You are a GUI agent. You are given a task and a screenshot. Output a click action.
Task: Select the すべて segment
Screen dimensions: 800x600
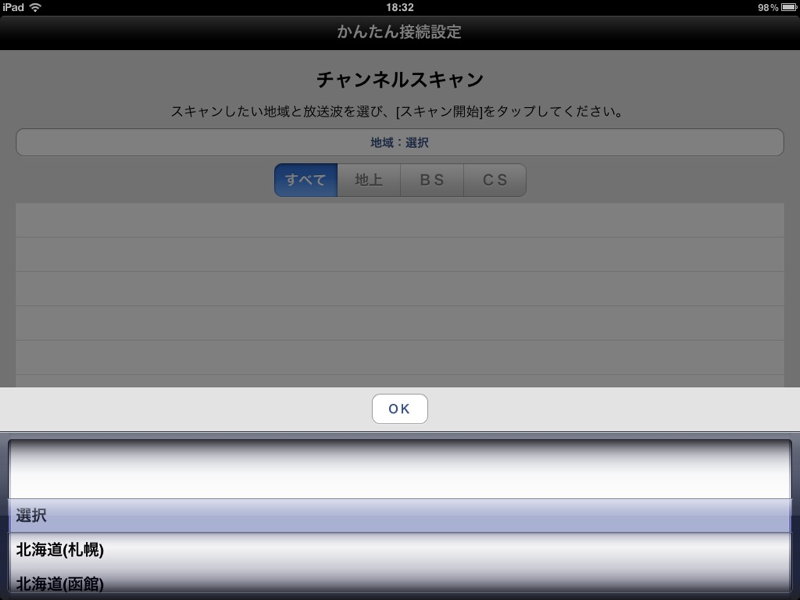point(306,180)
